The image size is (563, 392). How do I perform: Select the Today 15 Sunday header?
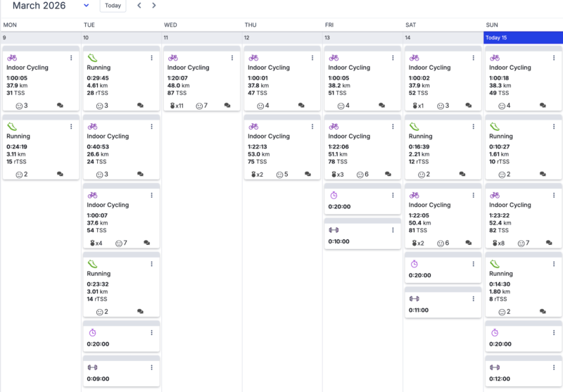click(x=523, y=37)
